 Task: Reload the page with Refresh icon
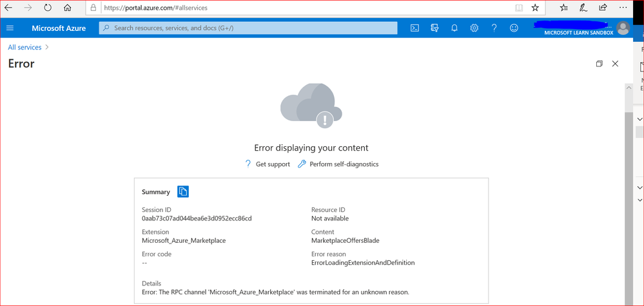pos(48,7)
